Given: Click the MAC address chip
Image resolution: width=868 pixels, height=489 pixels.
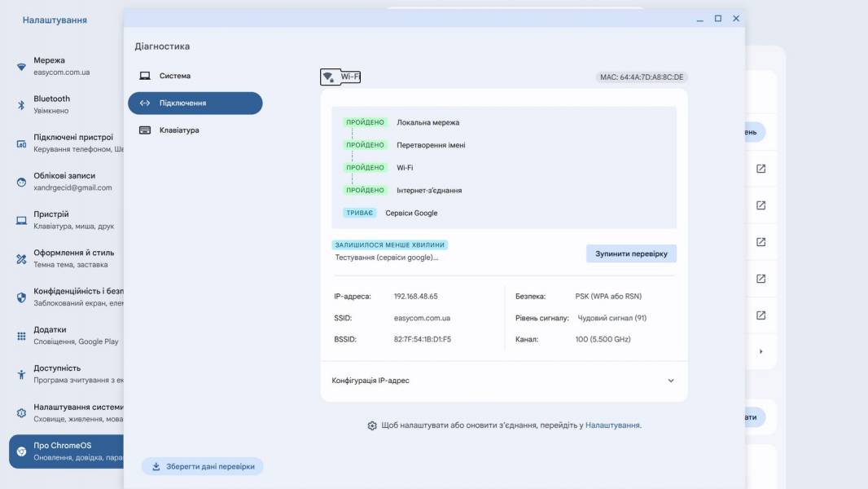Looking at the screenshot, I should [x=642, y=77].
